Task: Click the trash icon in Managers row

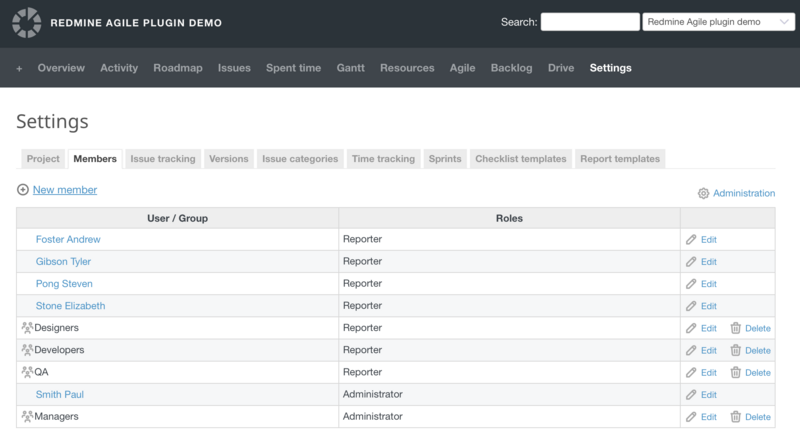Action: point(735,416)
